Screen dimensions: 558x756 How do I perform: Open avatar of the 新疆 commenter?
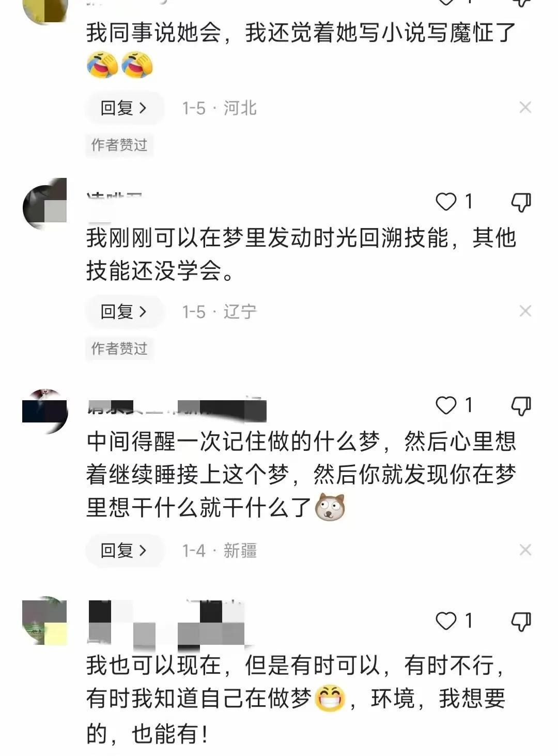(45, 412)
